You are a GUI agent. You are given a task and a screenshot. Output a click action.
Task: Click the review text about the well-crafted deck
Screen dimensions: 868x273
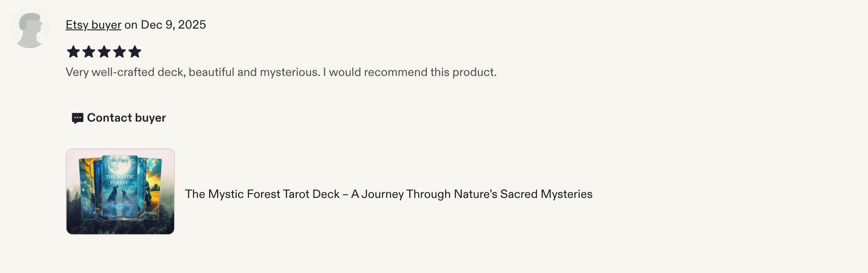[x=281, y=72]
